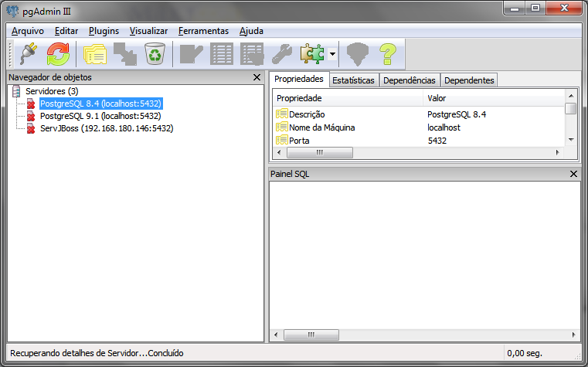Viewport: 588px width, 367px height.
Task: Open the Visualizar menu
Action: [x=148, y=31]
